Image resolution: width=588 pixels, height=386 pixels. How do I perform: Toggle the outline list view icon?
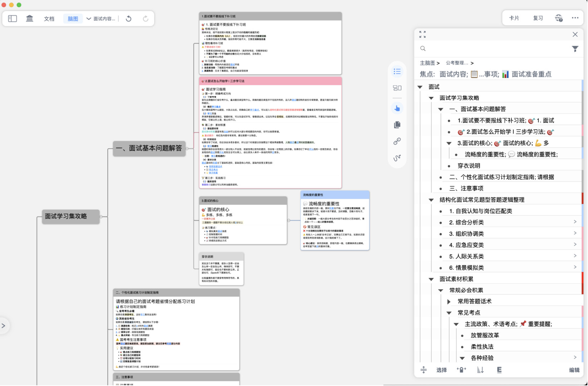click(x=397, y=71)
